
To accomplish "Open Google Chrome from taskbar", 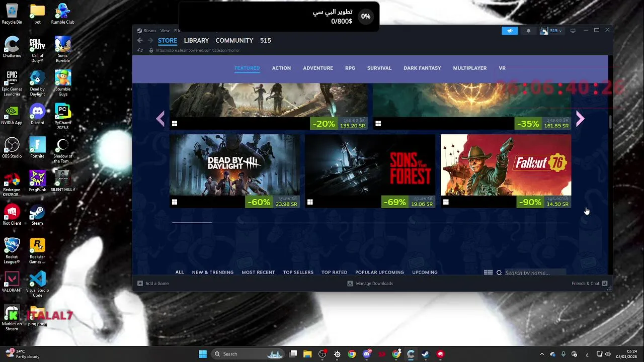I will (x=352, y=354).
